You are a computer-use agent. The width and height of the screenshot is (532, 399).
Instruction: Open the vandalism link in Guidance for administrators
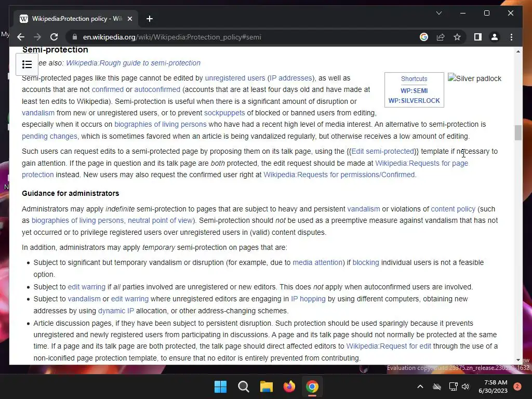(363, 209)
